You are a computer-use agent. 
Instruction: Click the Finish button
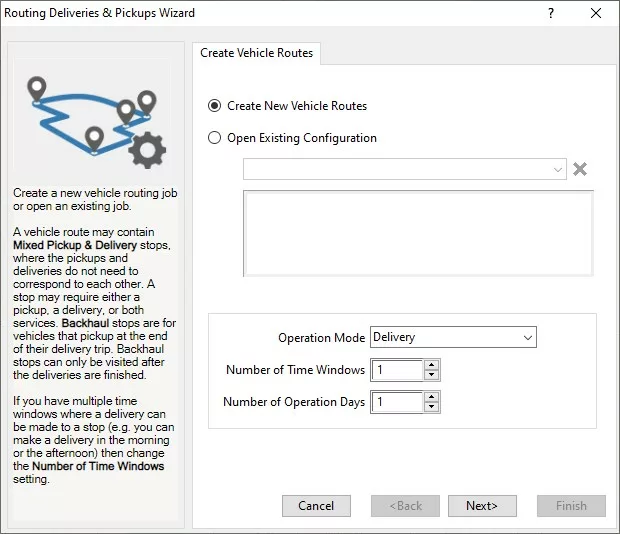[x=571, y=506]
